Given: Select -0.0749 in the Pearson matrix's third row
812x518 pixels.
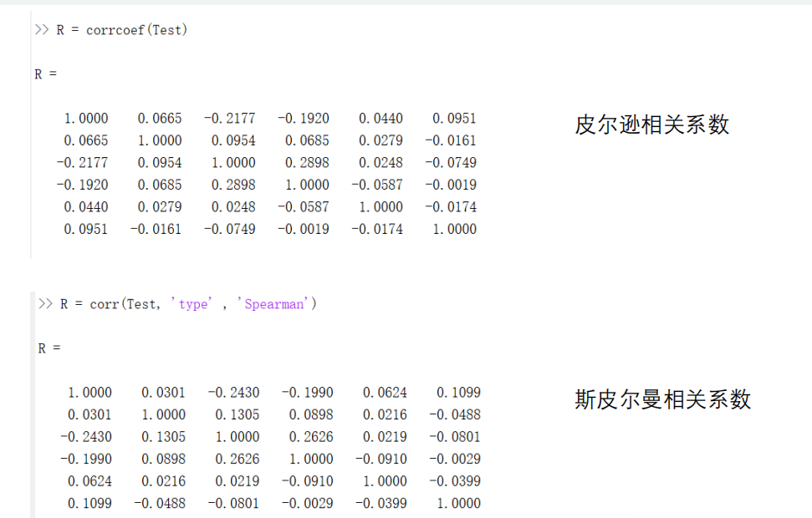Looking at the screenshot, I should pyautogui.click(x=451, y=163).
